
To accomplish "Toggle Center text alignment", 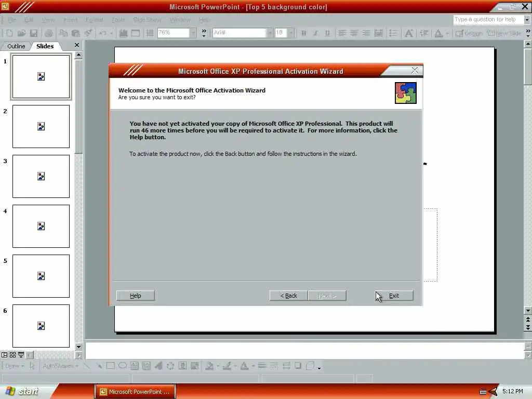I will coord(354,33).
